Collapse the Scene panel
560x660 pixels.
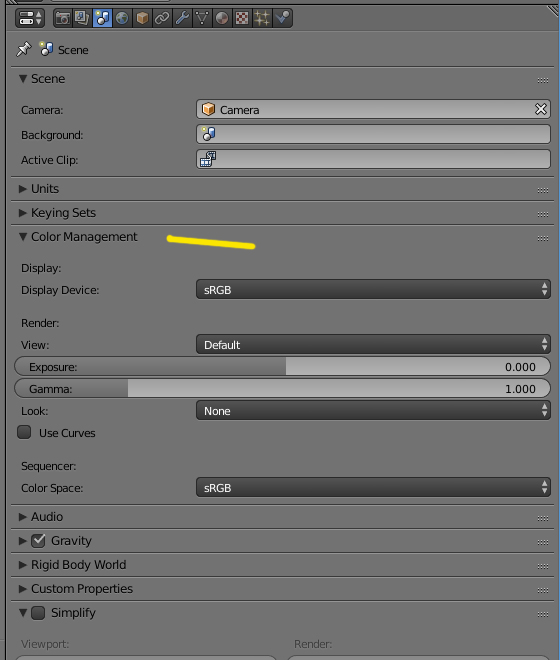[x=23, y=79]
